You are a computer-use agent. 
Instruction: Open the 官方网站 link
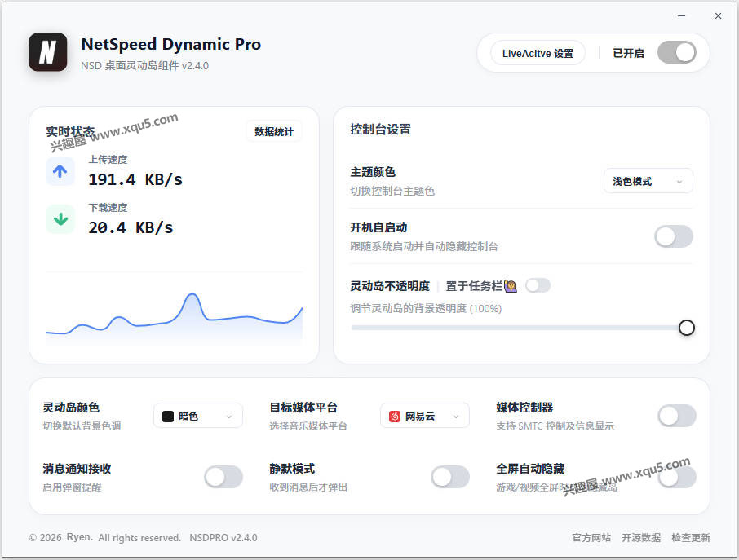(x=591, y=537)
